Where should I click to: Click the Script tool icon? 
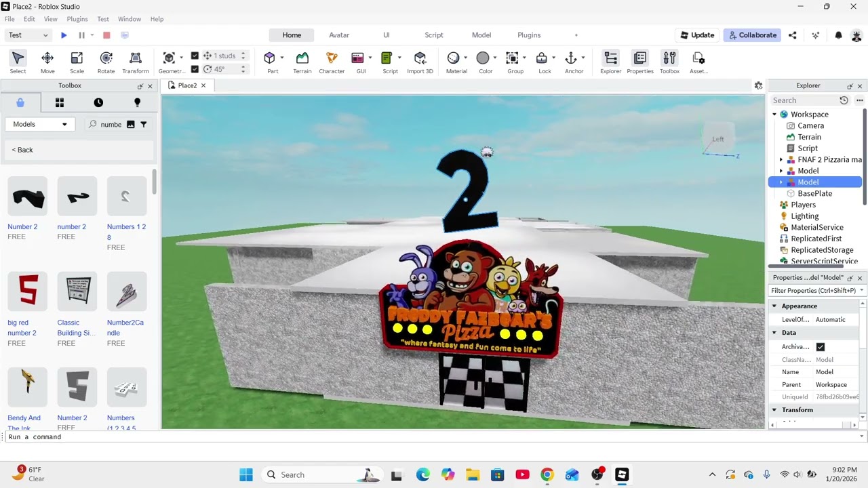pyautogui.click(x=387, y=58)
